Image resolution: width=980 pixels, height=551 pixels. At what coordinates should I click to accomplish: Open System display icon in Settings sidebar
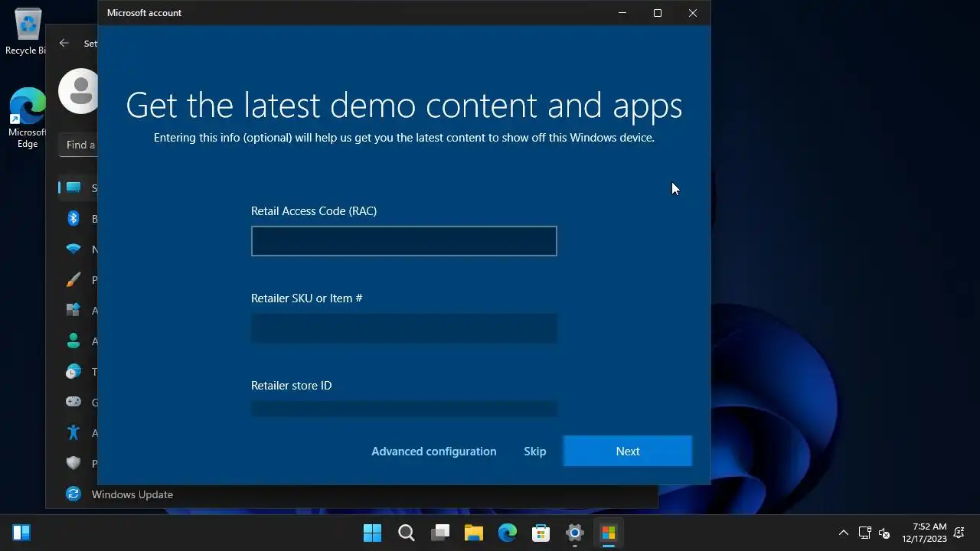pos(73,187)
